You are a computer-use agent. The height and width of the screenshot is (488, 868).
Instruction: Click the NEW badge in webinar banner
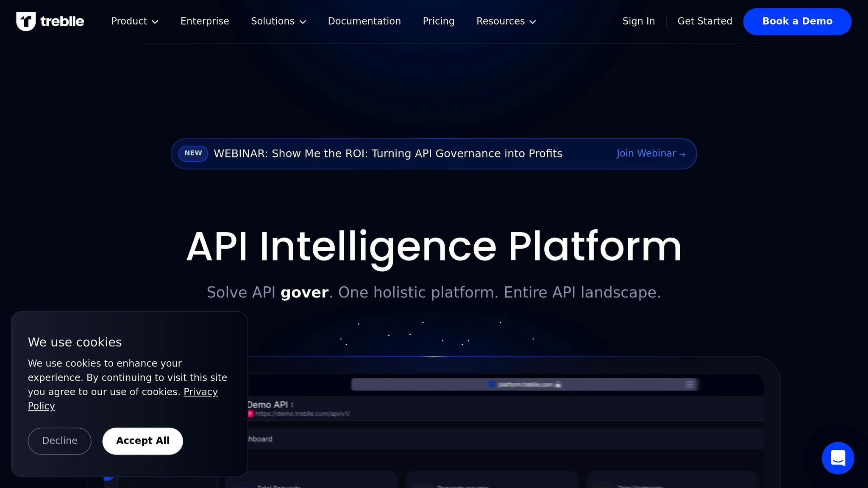[x=193, y=153]
